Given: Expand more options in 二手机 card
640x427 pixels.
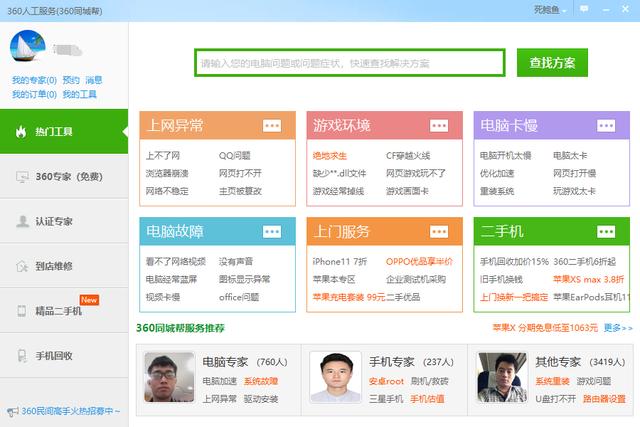Looking at the screenshot, I should tap(606, 231).
